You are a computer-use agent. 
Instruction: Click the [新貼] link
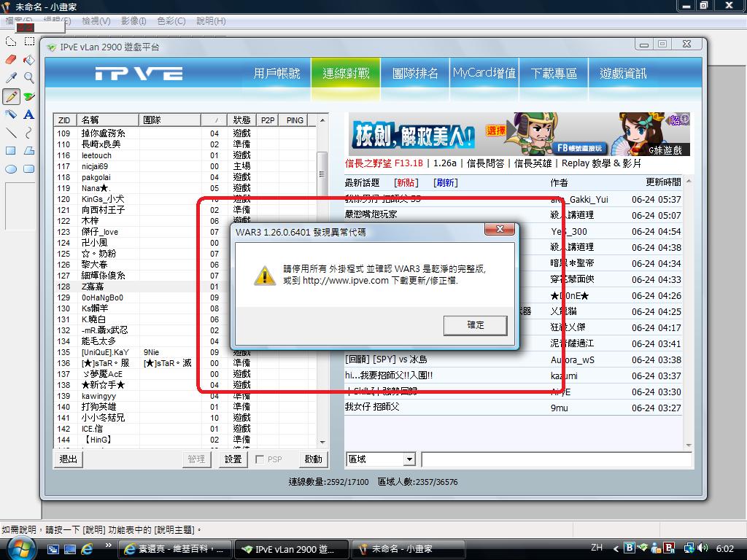click(406, 183)
